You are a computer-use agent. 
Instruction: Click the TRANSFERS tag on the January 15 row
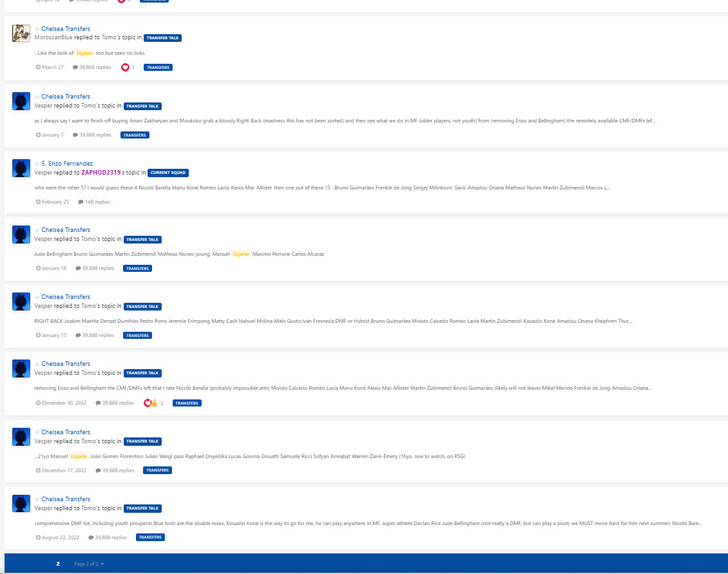137,335
